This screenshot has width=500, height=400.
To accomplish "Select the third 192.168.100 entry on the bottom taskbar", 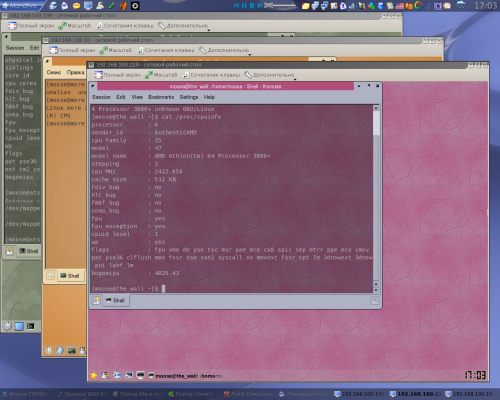I will coord(472,394).
